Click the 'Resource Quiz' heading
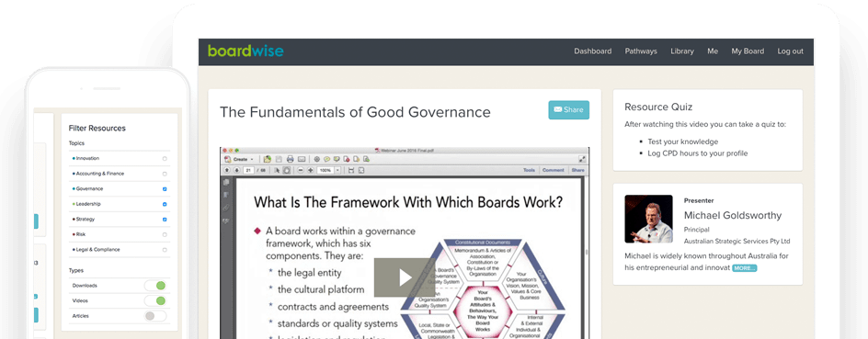 (x=658, y=107)
